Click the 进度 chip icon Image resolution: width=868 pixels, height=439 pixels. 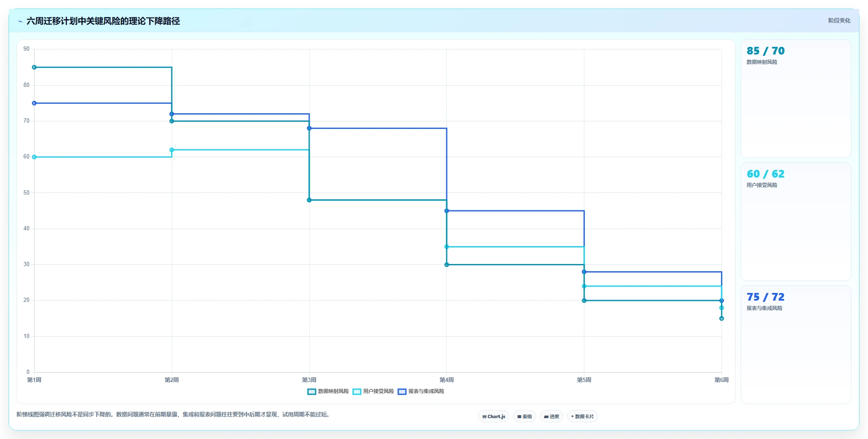click(546, 417)
